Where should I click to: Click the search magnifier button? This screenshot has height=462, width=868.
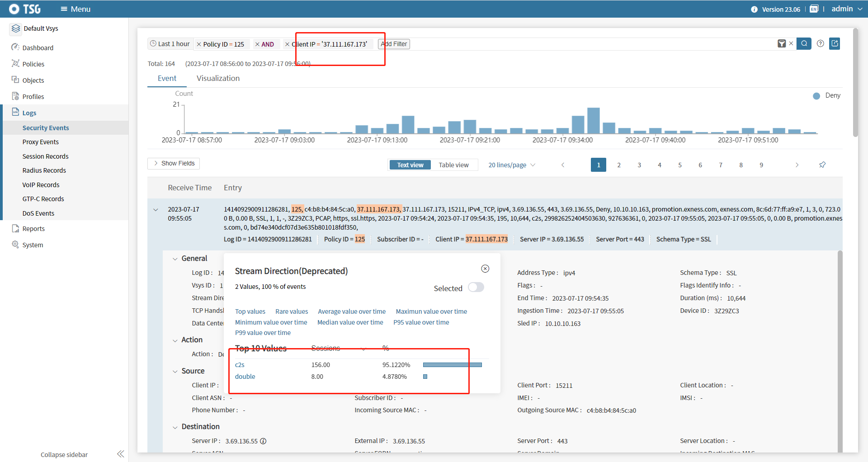(x=803, y=44)
